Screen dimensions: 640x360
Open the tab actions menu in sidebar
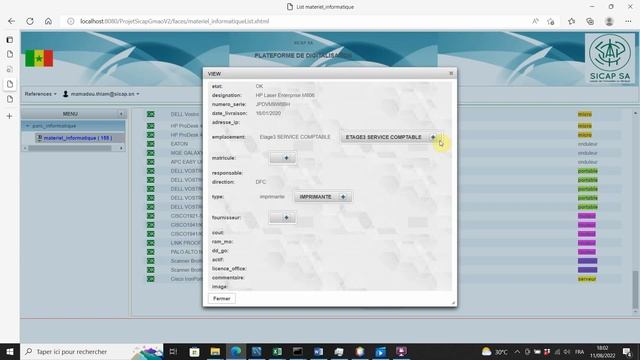pos(10,40)
